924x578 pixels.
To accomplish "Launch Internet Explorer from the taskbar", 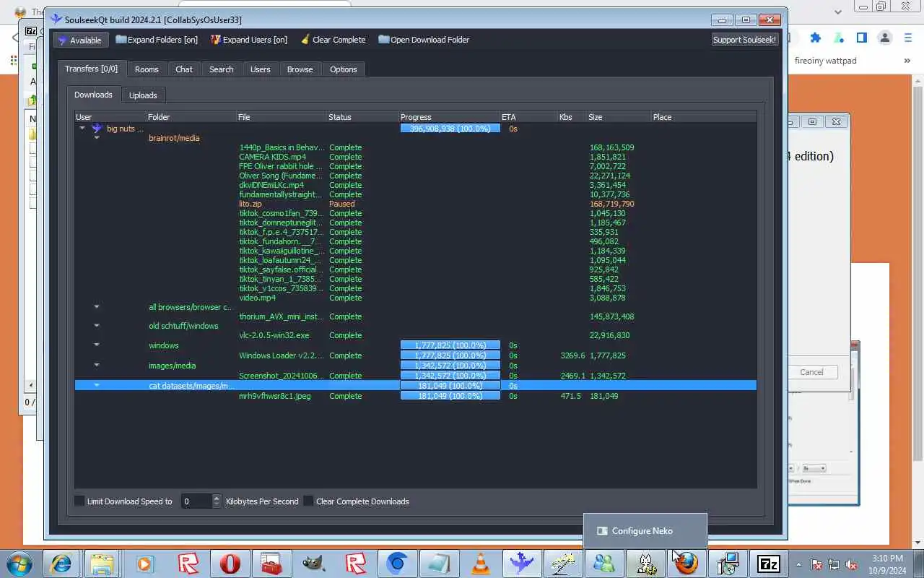I will pyautogui.click(x=62, y=564).
